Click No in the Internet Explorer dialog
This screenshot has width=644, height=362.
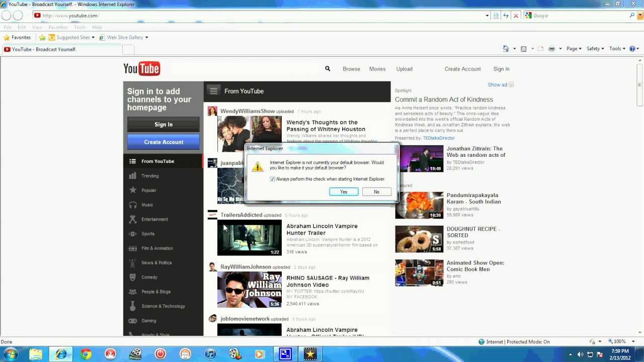[x=376, y=192]
